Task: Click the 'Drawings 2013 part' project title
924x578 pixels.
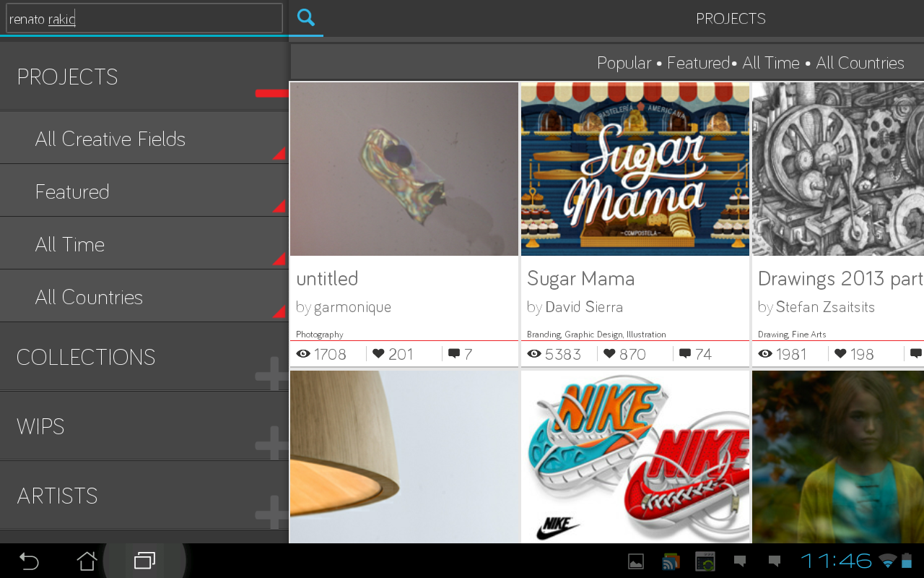Action: point(841,279)
